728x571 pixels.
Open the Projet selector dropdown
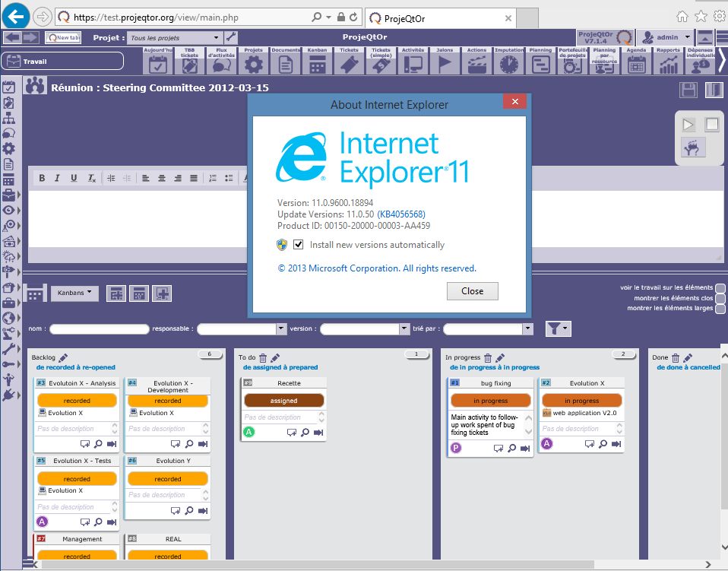[217, 37]
